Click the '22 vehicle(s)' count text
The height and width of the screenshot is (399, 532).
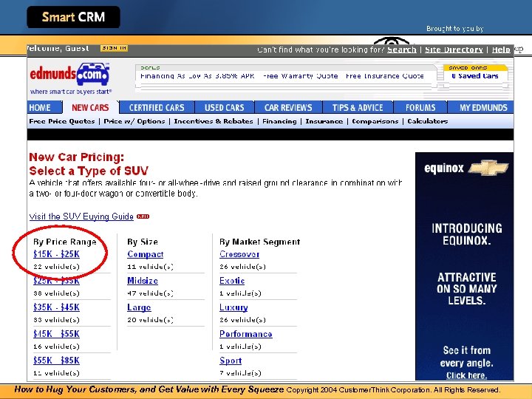pos(56,267)
